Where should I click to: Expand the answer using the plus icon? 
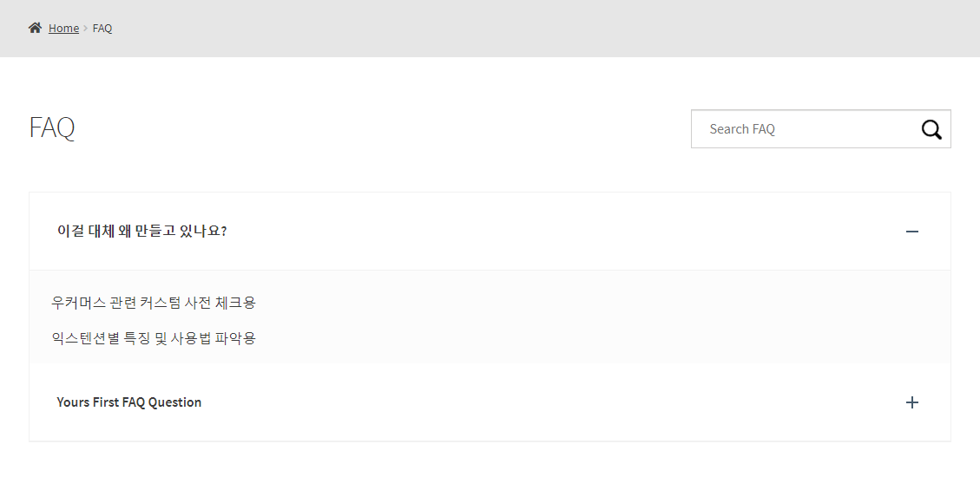point(912,402)
